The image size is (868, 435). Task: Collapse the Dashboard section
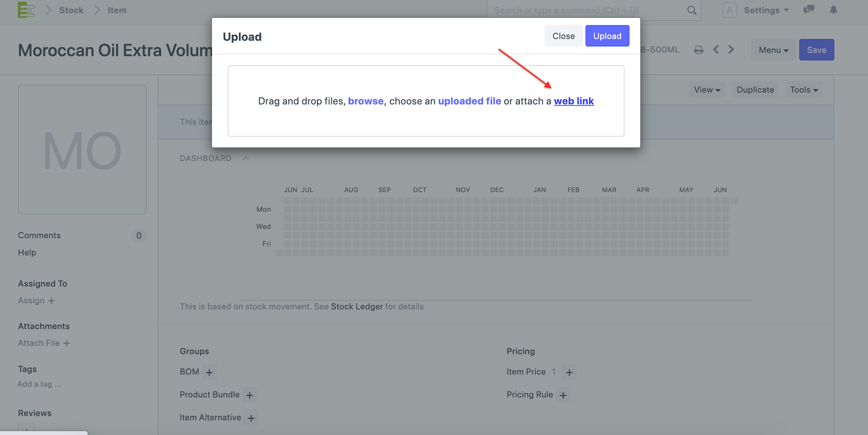246,158
